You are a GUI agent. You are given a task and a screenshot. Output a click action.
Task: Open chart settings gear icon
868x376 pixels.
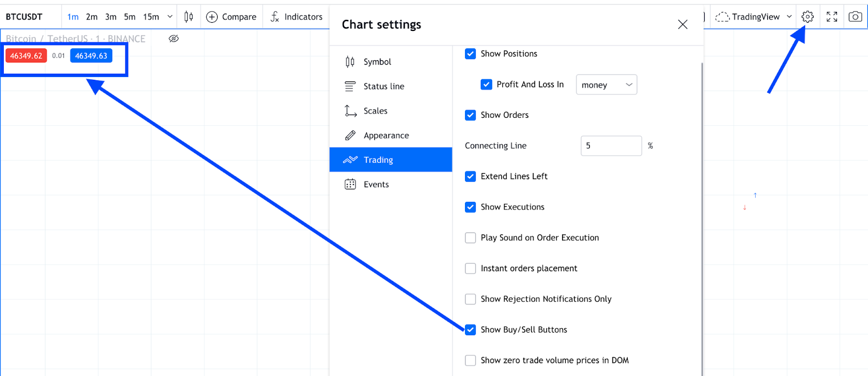[x=807, y=17]
